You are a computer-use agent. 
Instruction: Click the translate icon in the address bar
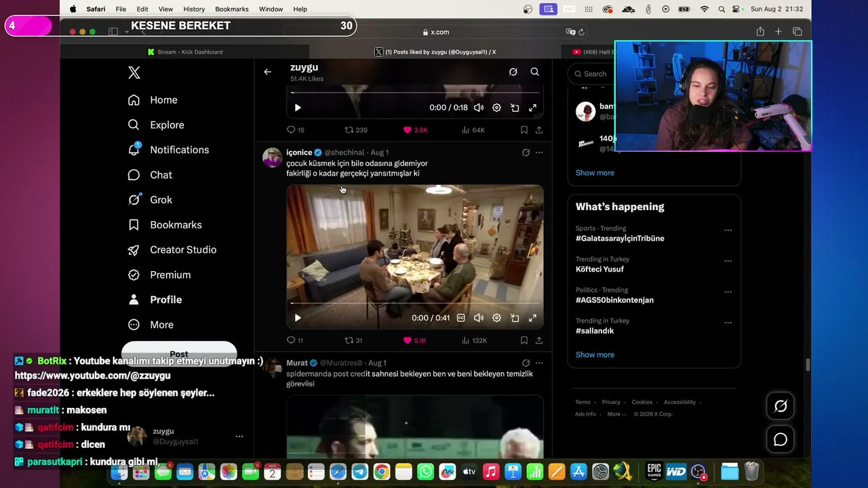(x=570, y=32)
